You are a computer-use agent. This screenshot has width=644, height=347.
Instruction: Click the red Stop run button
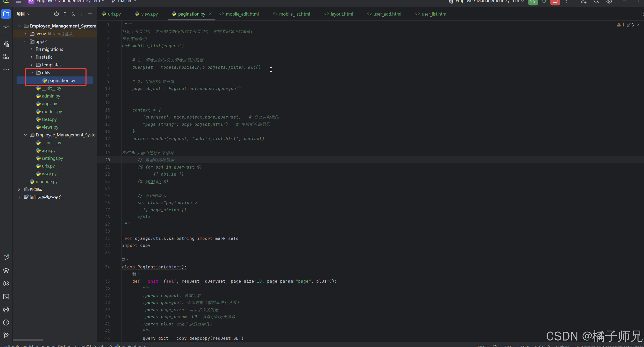[x=555, y=2]
